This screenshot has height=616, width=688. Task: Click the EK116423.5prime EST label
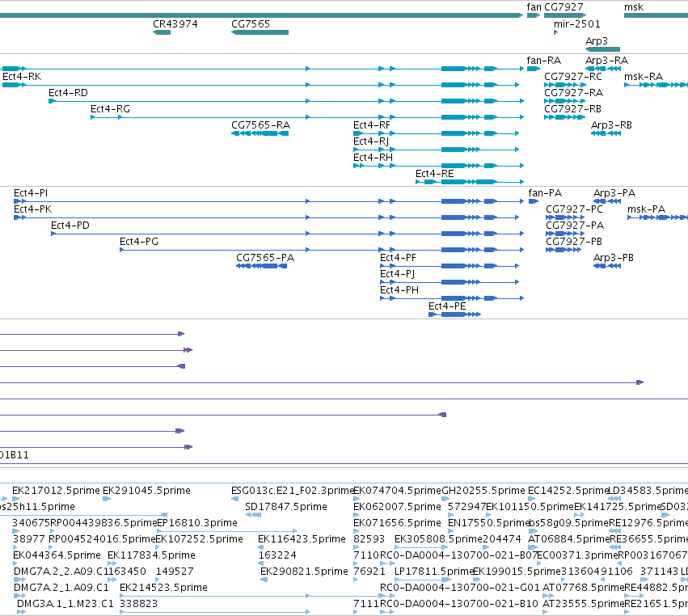click(x=302, y=539)
